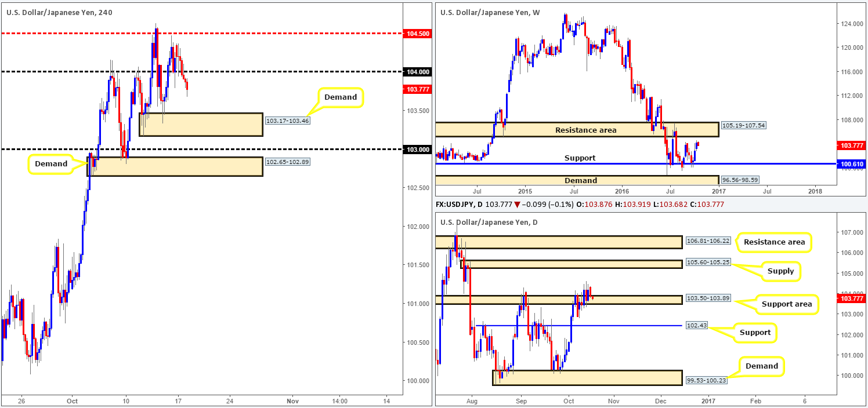This screenshot has height=408, width=868.
Task: Click the Support label on weekly chart
Action: click(x=581, y=158)
